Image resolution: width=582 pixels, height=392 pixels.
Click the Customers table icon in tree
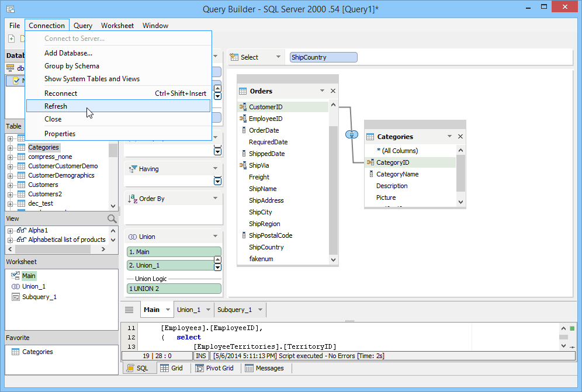click(22, 185)
